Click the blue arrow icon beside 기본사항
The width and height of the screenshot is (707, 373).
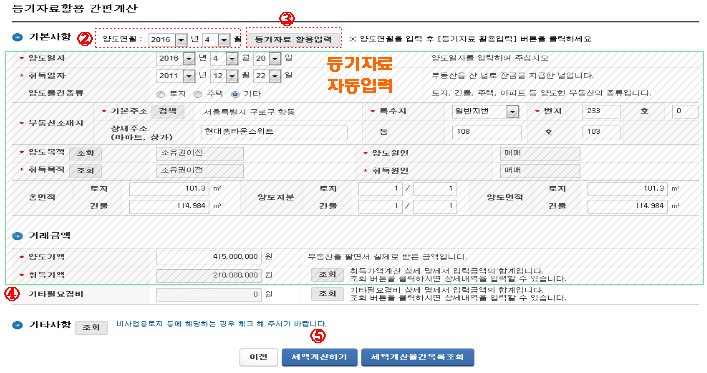pyautogui.click(x=17, y=37)
